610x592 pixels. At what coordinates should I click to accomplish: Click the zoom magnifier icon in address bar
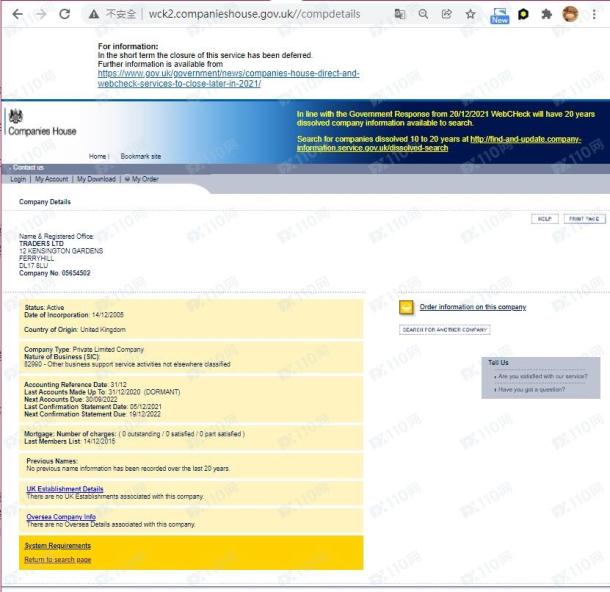point(423,14)
